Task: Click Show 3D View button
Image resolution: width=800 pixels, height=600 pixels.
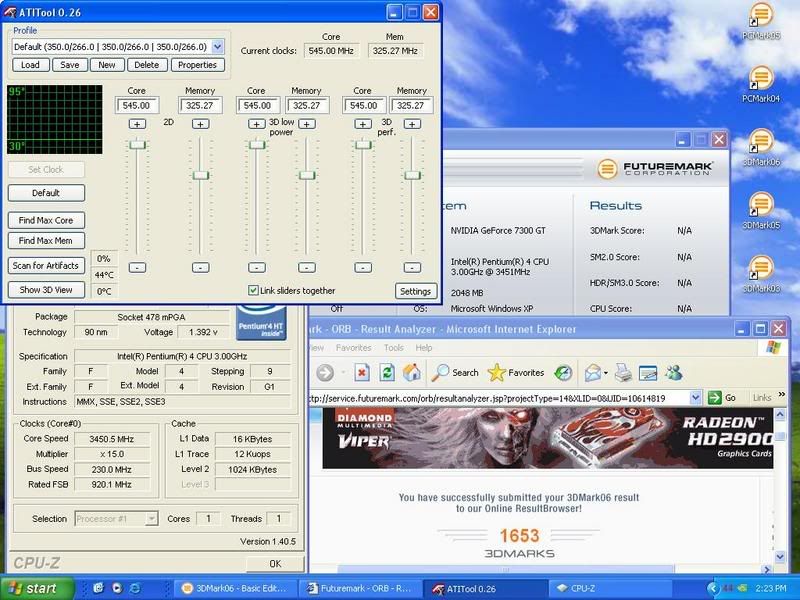Action: click(x=46, y=289)
